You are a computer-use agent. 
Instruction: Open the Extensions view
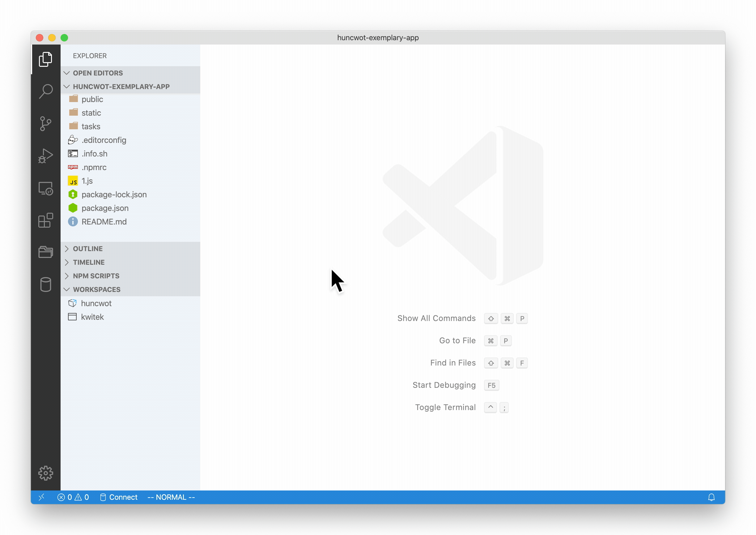[x=45, y=220]
